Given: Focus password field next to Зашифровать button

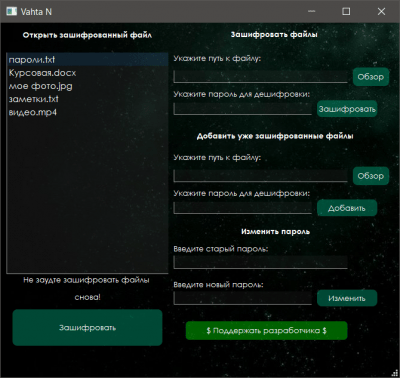Looking at the screenshot, I should click(x=242, y=109).
